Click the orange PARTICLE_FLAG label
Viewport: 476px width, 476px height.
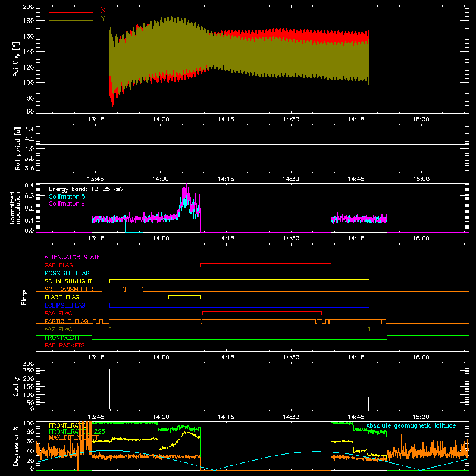67,321
